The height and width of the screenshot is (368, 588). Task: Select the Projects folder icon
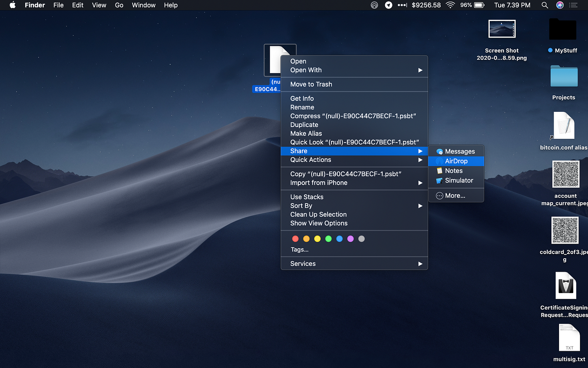[564, 76]
